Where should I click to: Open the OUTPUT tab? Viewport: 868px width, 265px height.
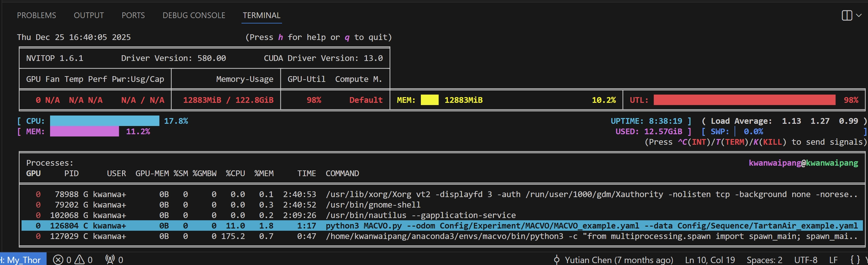click(x=89, y=15)
